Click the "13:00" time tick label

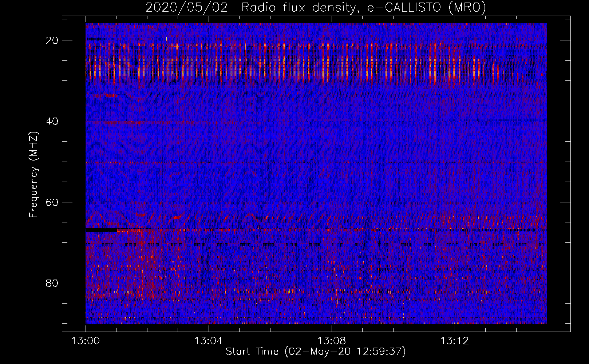(x=86, y=341)
